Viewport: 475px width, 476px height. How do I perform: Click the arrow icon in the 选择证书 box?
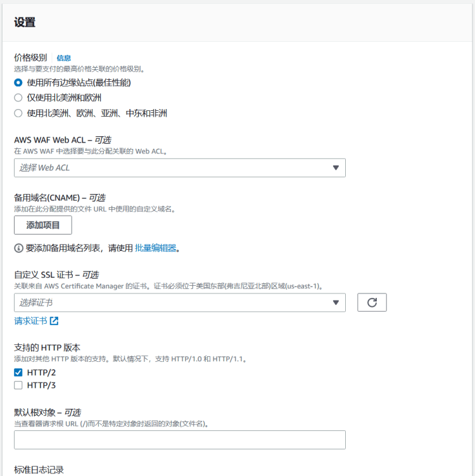[x=336, y=303]
